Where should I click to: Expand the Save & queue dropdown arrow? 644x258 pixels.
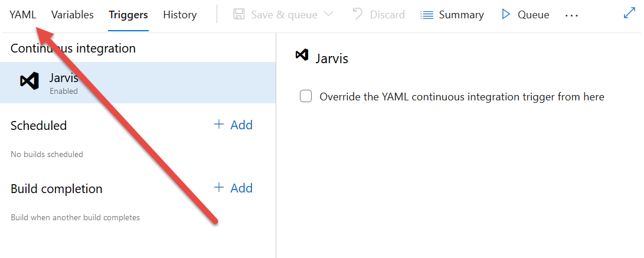pos(328,14)
